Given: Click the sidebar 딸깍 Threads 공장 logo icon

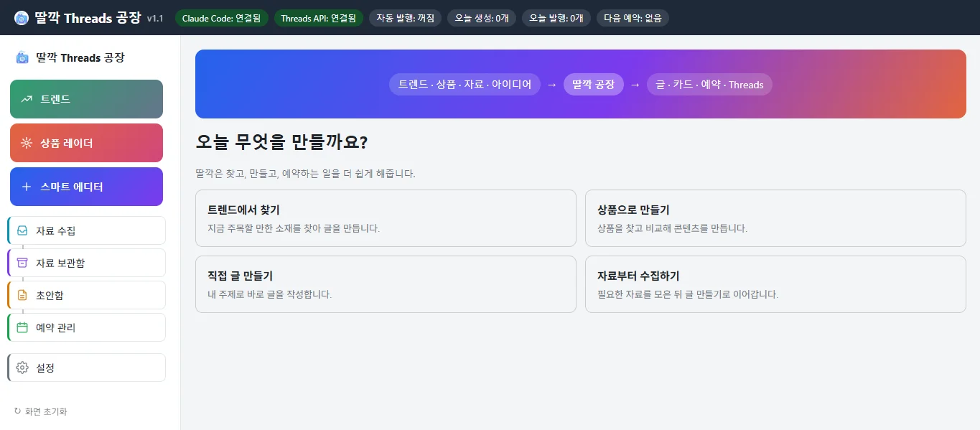Looking at the screenshot, I should (22, 57).
